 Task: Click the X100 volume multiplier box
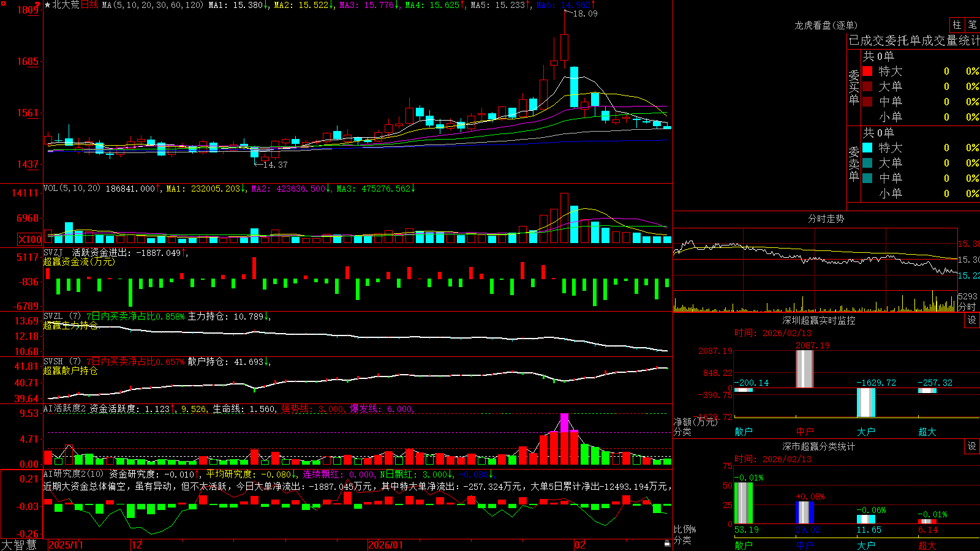[x=30, y=239]
